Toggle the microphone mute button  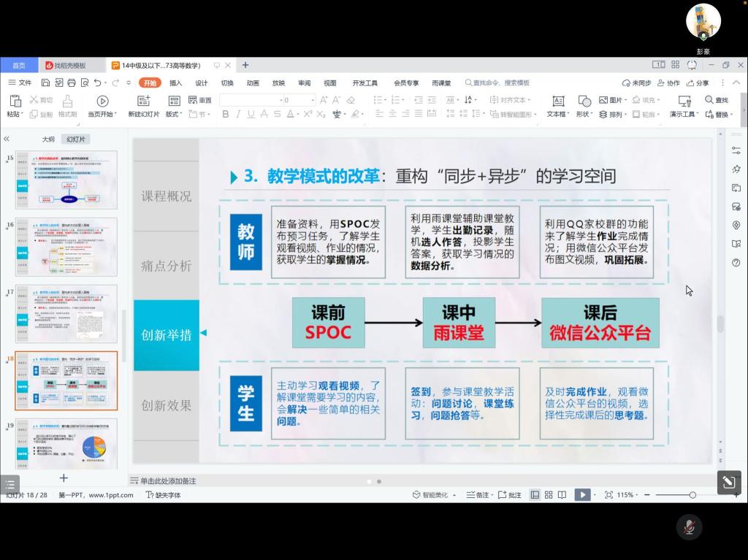(x=688, y=526)
